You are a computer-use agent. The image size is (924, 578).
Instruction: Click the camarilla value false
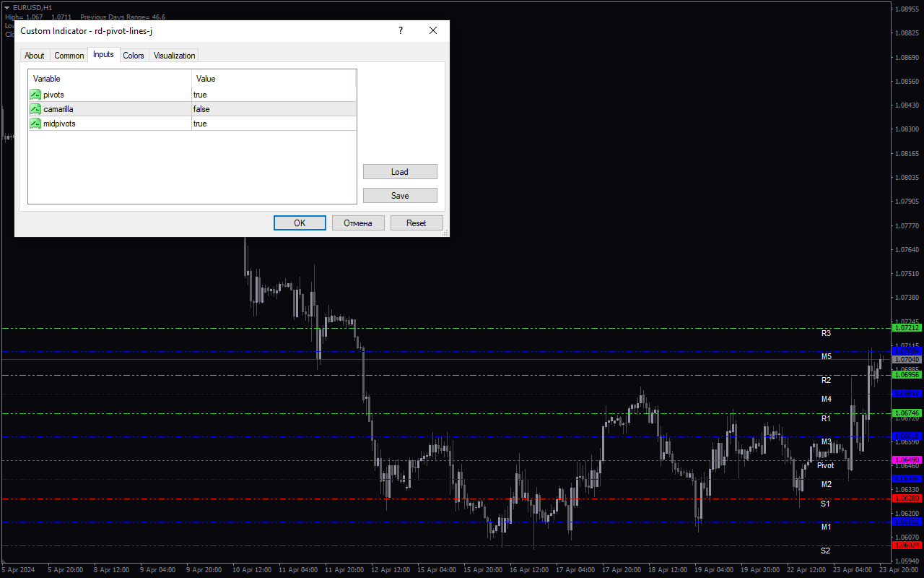201,109
